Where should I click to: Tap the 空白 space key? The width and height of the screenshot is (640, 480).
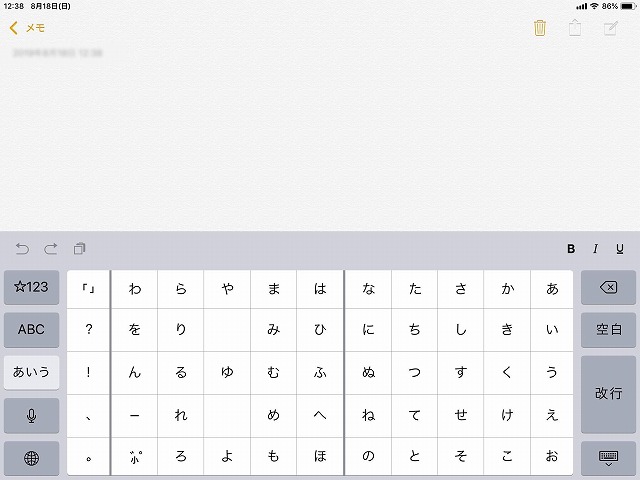[608, 330]
